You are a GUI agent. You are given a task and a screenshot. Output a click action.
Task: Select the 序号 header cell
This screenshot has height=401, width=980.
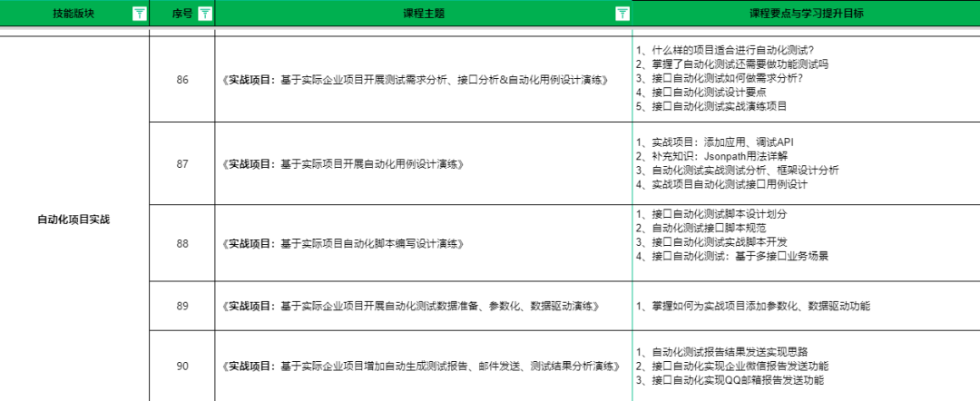(182, 14)
